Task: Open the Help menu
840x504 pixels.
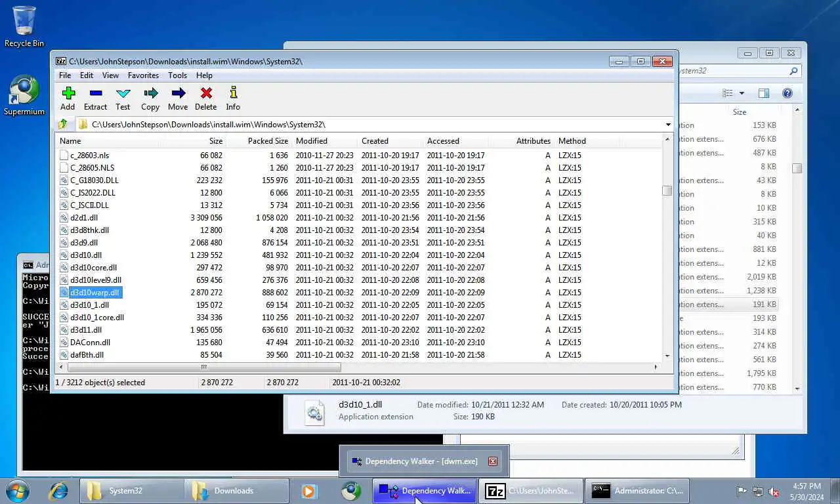Action: pyautogui.click(x=204, y=75)
